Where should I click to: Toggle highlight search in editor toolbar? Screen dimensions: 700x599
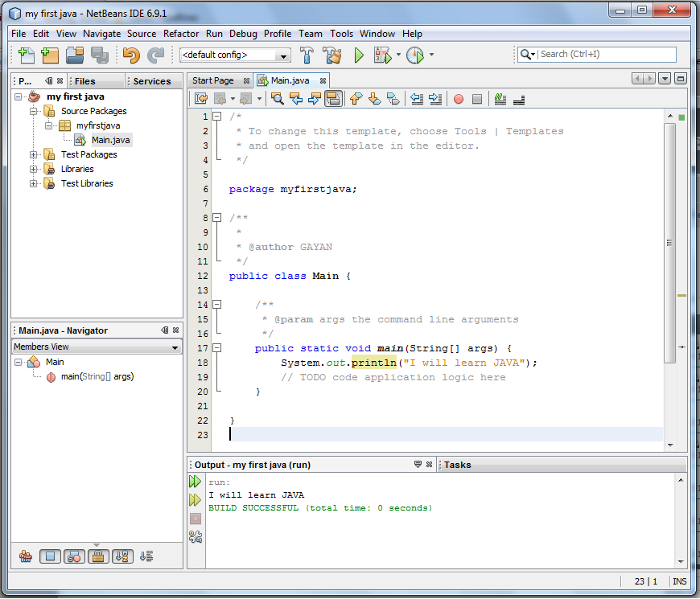pyautogui.click(x=333, y=99)
